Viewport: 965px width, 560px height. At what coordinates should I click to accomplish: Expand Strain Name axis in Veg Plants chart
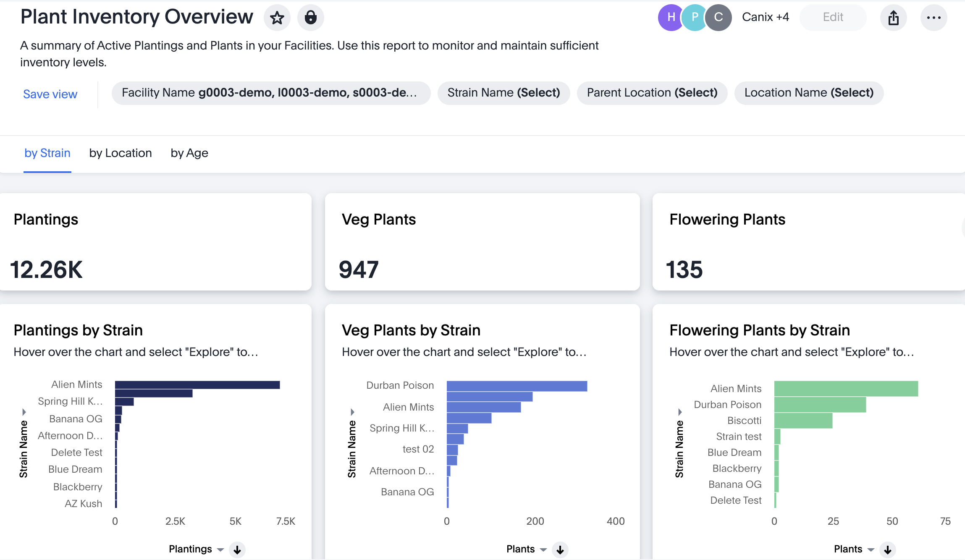coord(352,412)
